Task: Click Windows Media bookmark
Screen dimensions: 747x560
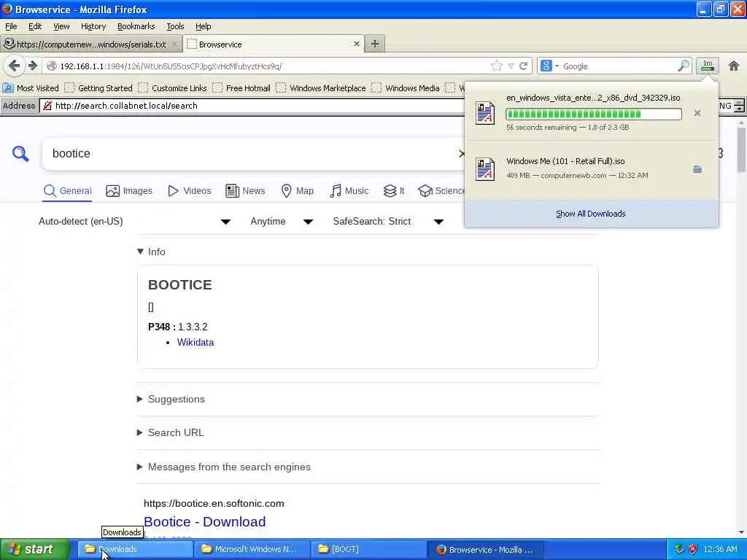Action: coord(406,88)
